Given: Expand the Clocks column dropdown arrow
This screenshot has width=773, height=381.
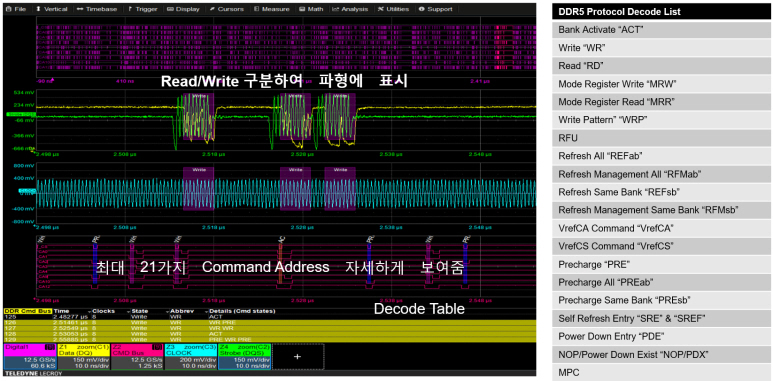Looking at the screenshot, I should 129,312.
